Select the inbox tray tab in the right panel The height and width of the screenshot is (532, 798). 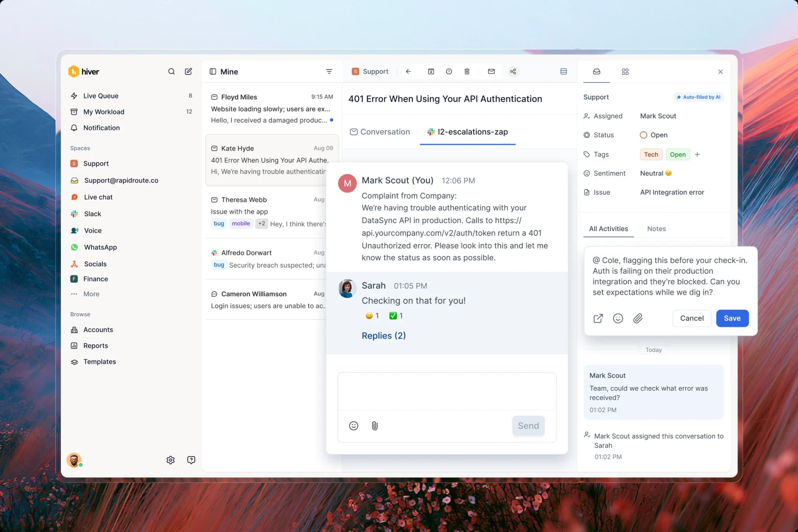click(x=597, y=72)
